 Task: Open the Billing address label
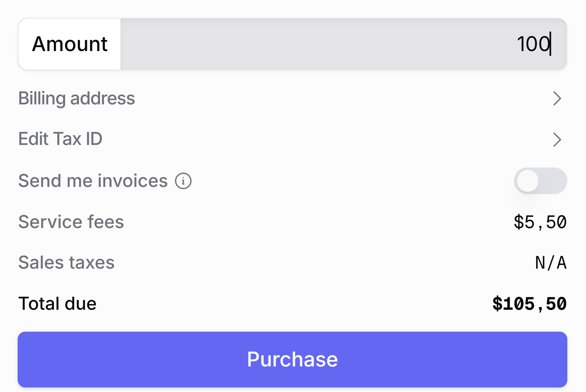tap(77, 98)
